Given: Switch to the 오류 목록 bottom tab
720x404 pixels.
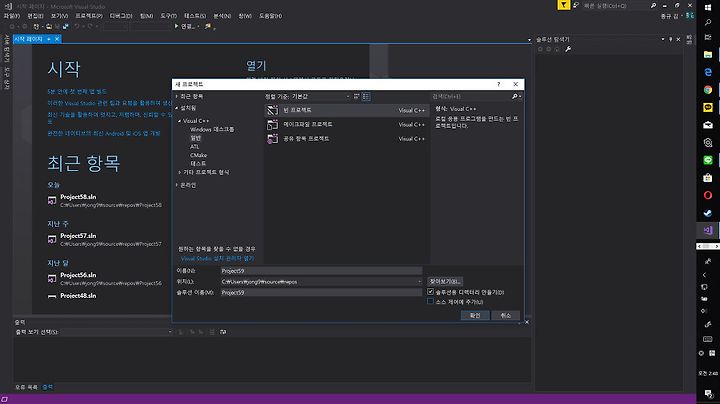Looking at the screenshot, I should click(26, 387).
